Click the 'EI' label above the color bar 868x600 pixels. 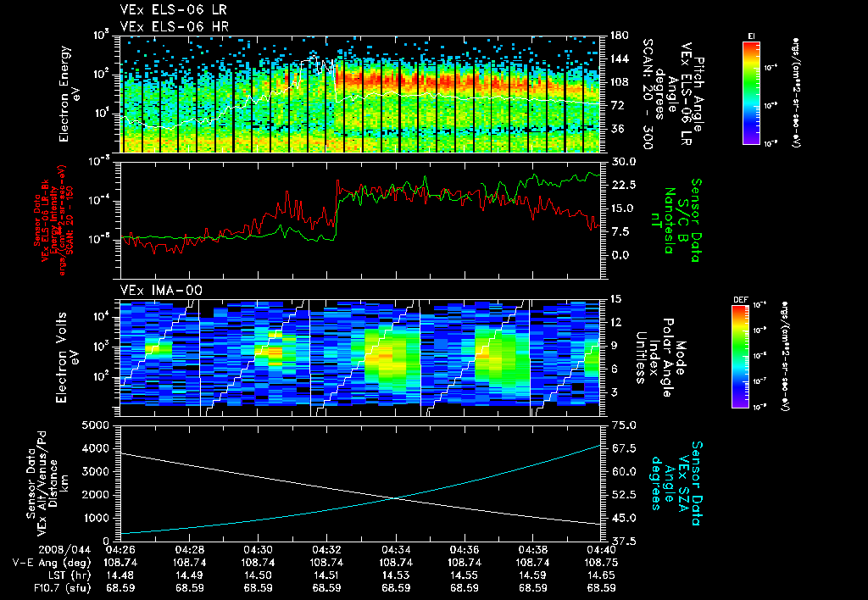click(x=751, y=36)
